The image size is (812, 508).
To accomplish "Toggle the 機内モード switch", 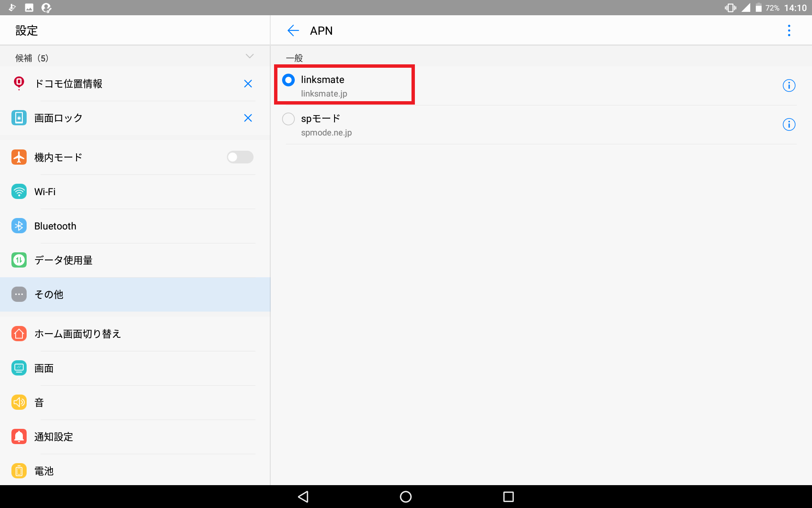I will 240,157.
